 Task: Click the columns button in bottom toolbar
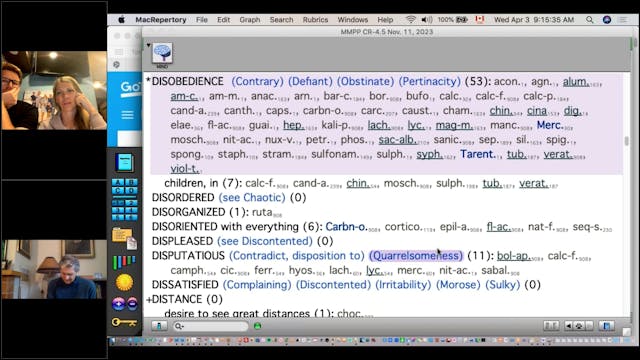[x=551, y=326]
